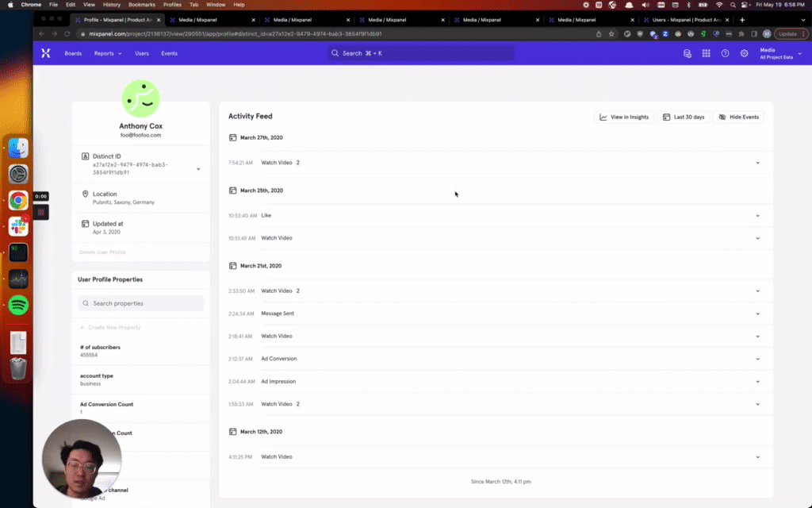
Task: Expand the Message Sent event chevron
Action: point(757,314)
